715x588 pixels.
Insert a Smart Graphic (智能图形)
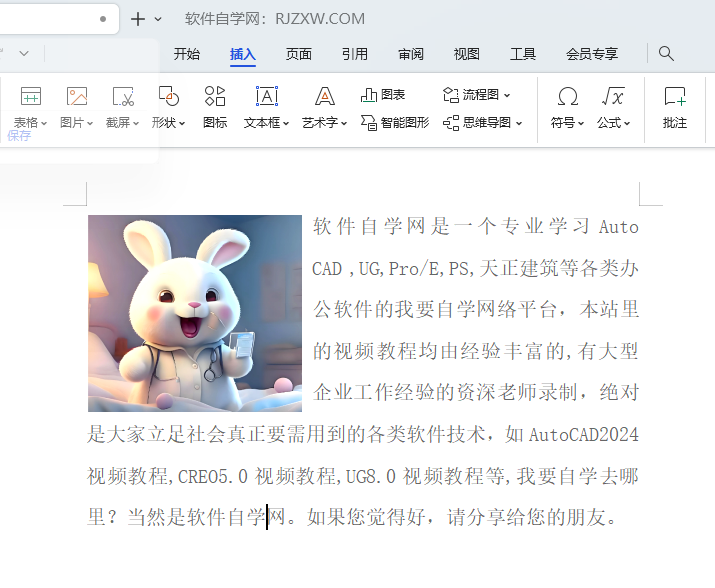coord(395,123)
